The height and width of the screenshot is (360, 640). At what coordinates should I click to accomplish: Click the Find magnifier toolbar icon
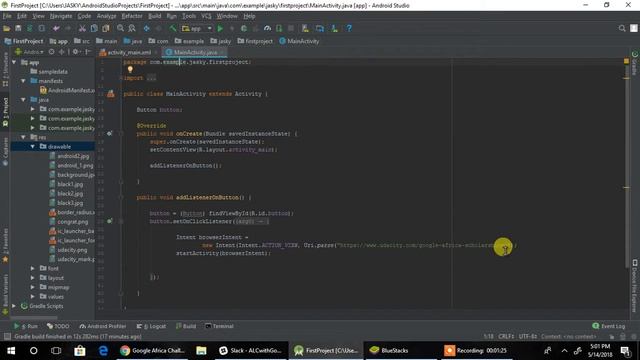120,29
